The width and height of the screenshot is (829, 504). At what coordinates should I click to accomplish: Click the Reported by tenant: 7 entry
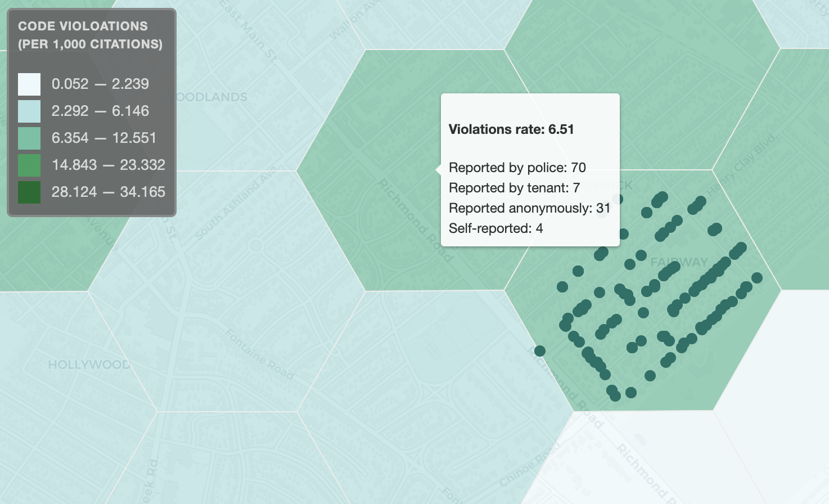click(513, 188)
